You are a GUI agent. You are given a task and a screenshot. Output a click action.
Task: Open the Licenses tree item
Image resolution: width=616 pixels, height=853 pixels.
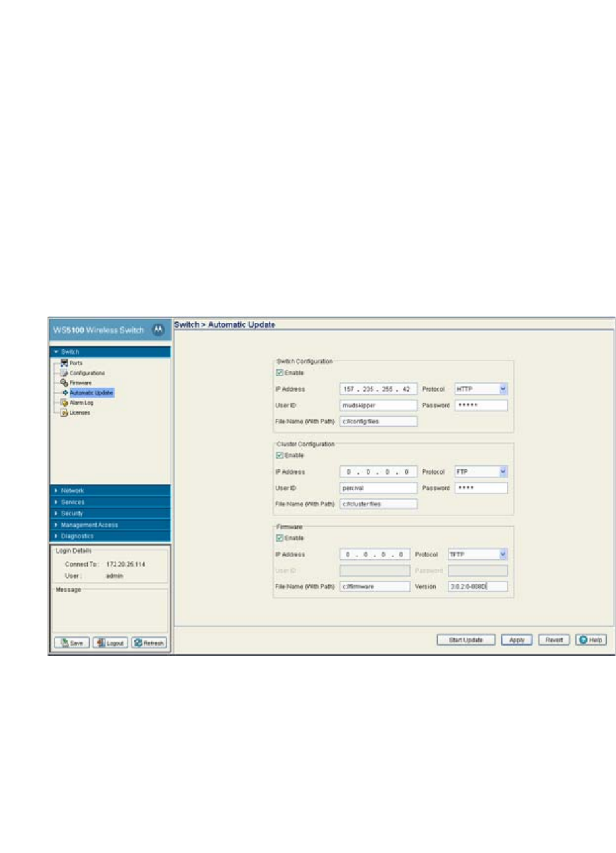[80, 413]
